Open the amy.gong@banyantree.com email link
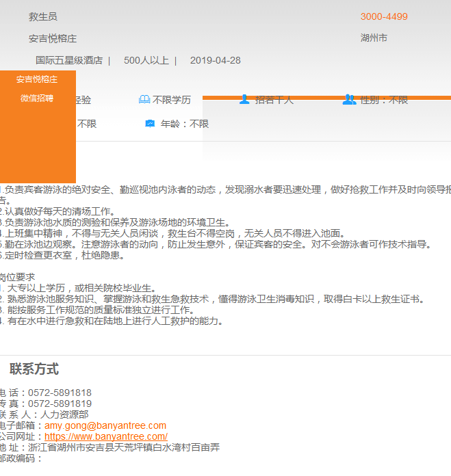 tap(105, 425)
